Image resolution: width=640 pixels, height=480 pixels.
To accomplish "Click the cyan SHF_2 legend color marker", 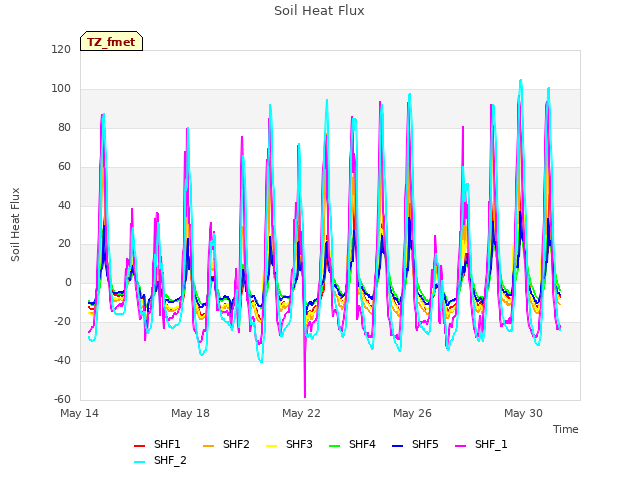I will [x=140, y=462].
